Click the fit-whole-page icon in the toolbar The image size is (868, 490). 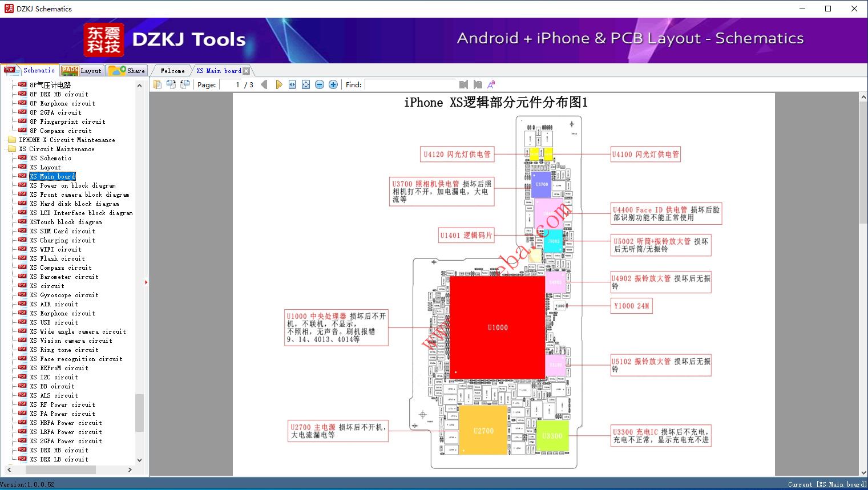[306, 84]
